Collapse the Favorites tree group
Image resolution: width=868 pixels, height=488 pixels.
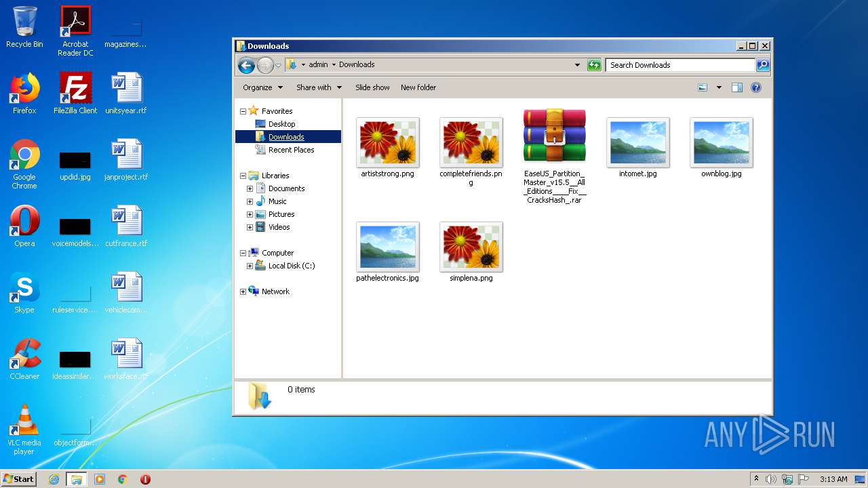243,111
